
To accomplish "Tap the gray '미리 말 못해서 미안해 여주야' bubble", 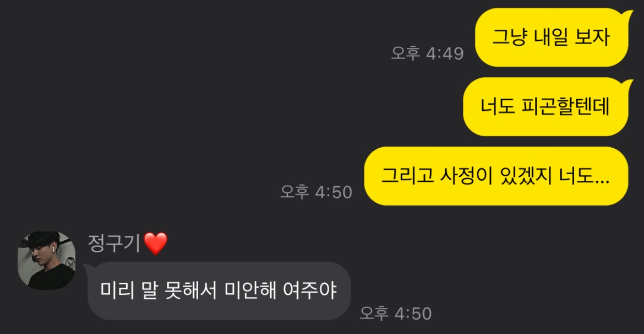I will (x=219, y=291).
